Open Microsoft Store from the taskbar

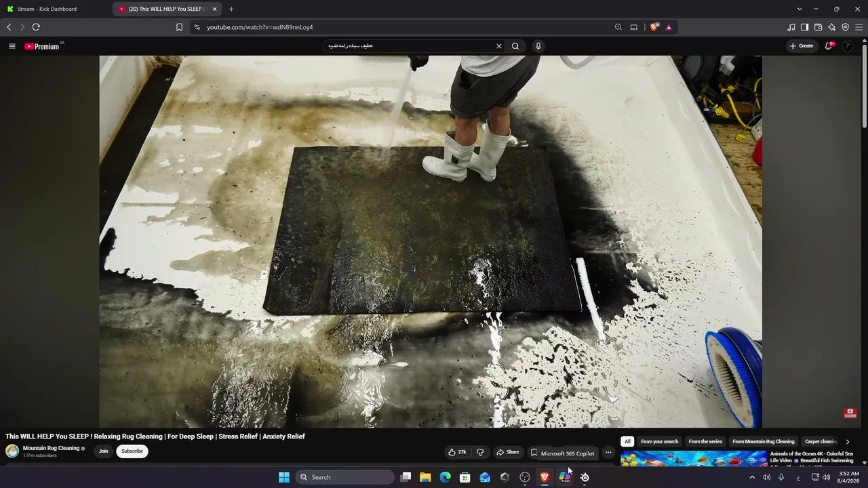point(465,477)
